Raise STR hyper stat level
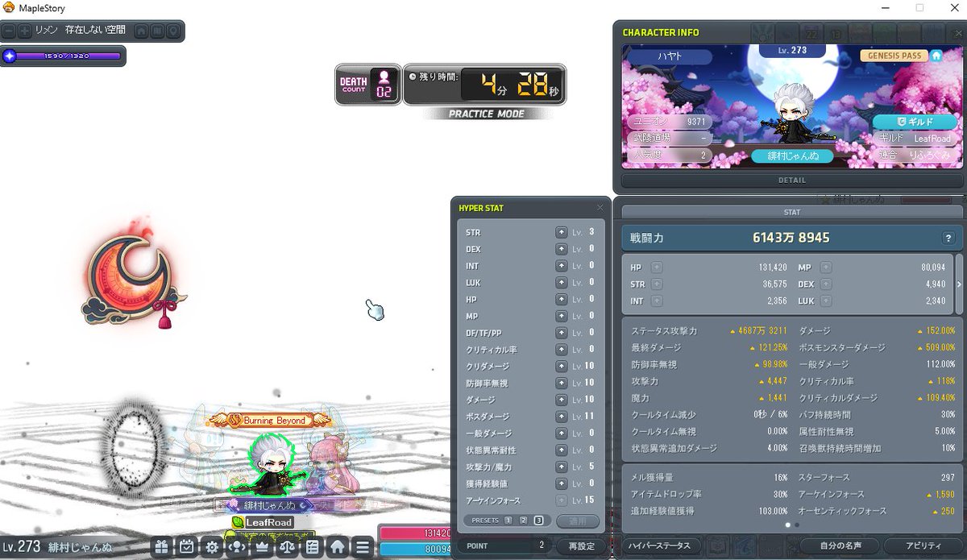The width and height of the screenshot is (967, 560). [561, 232]
